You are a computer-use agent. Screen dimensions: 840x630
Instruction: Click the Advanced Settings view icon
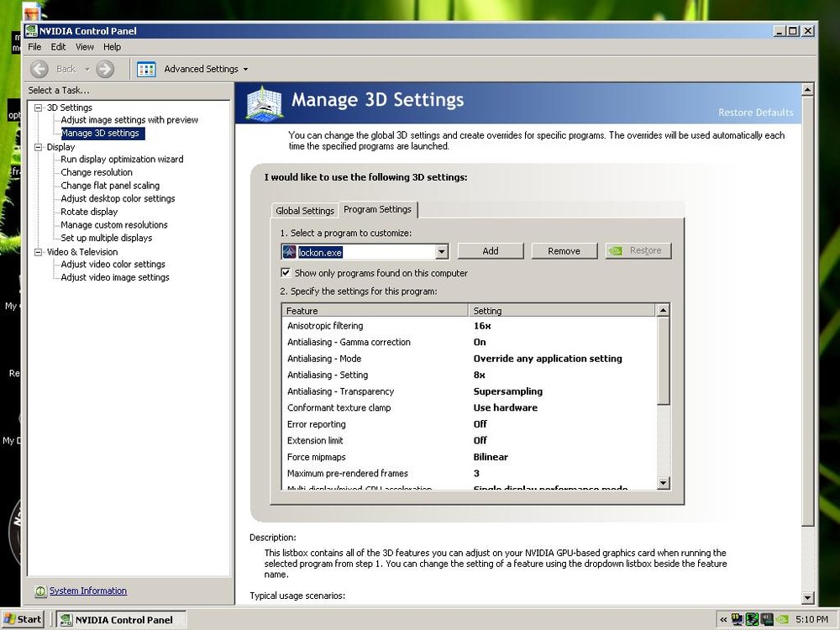[x=146, y=69]
